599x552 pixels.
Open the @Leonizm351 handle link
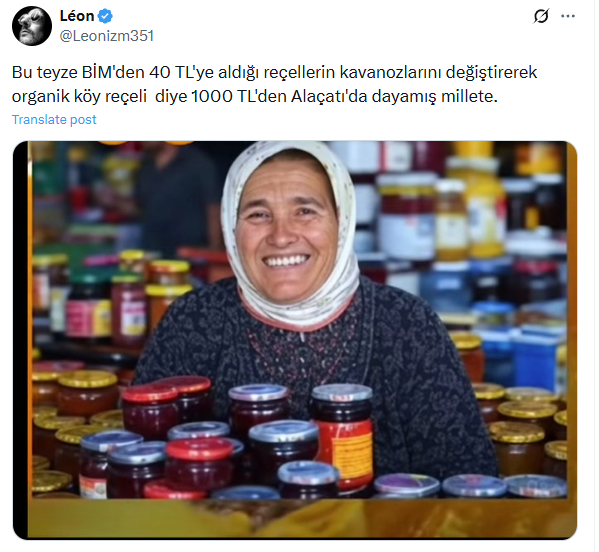(x=107, y=36)
